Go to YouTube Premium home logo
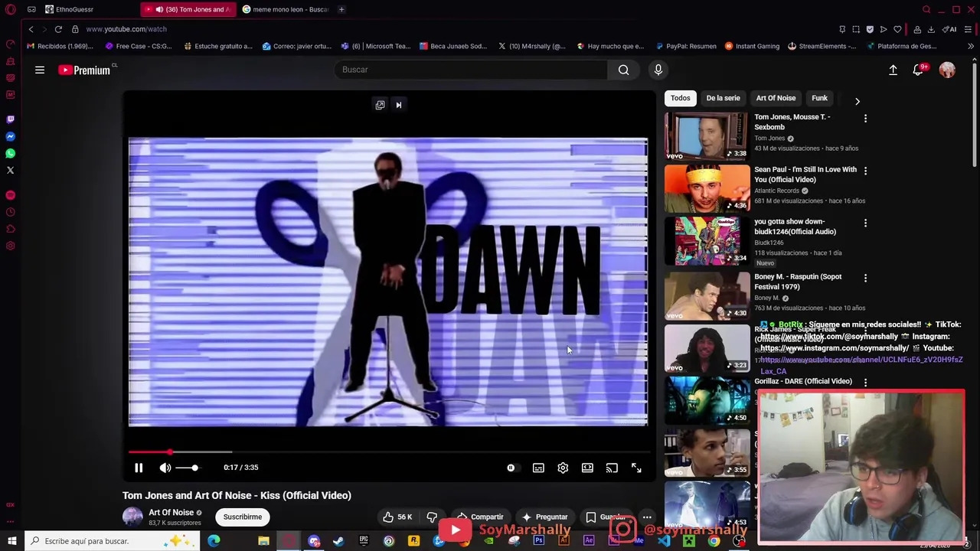 (84, 70)
